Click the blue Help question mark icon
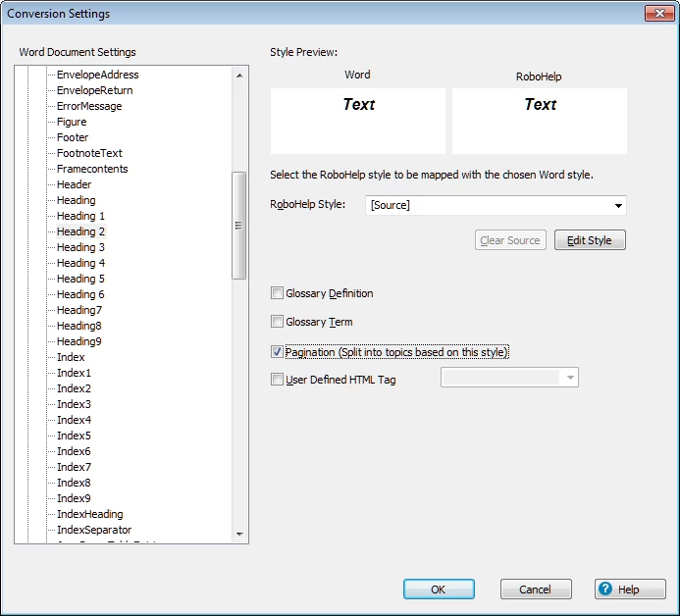 [605, 589]
